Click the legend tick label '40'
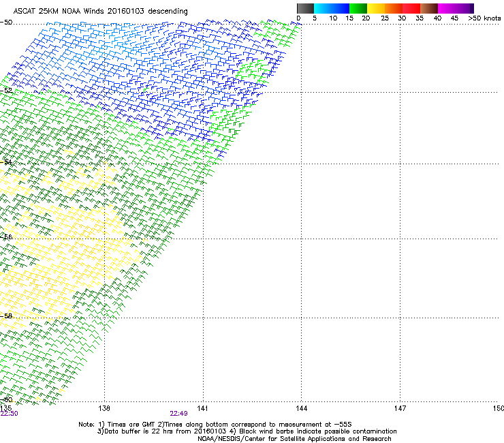This screenshot has height=443, width=504. click(x=437, y=18)
